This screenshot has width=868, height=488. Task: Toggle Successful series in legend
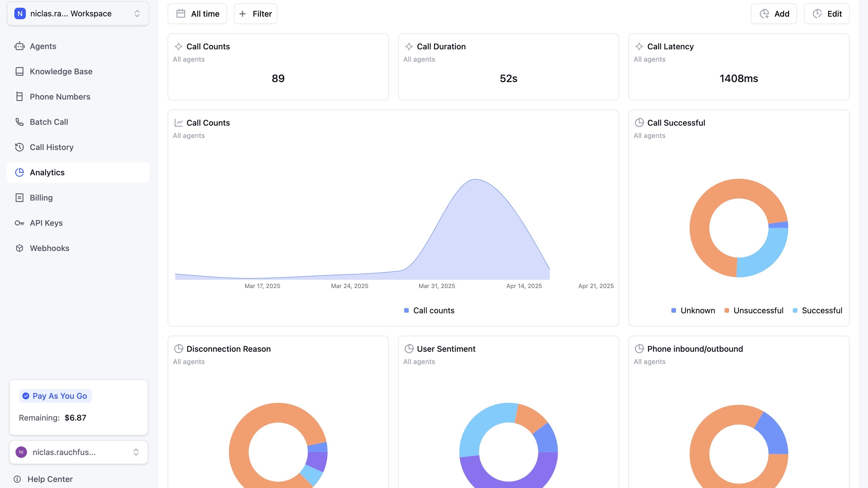tap(821, 310)
